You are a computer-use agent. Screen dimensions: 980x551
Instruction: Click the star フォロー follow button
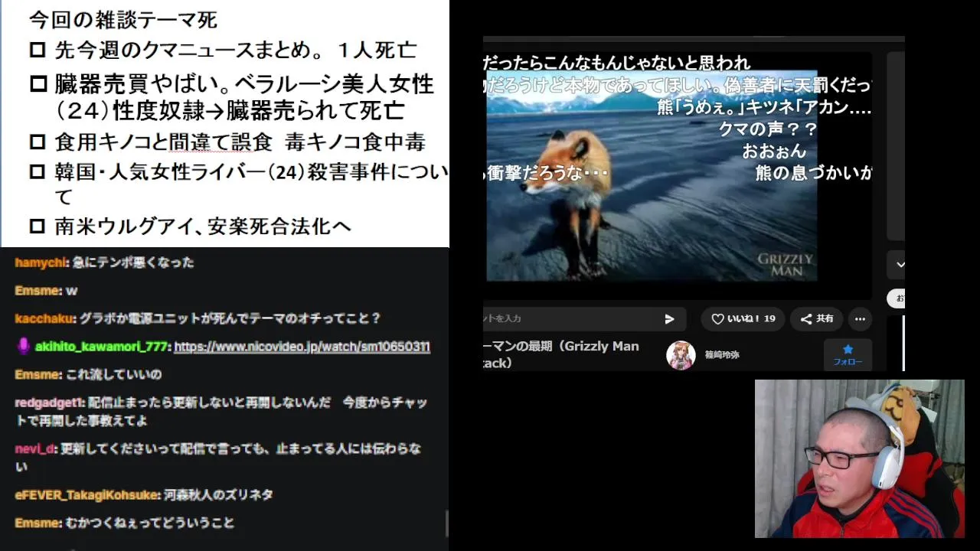pos(848,355)
